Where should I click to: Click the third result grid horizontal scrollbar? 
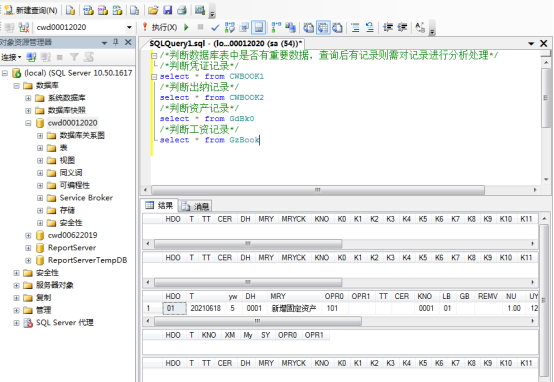tap(258, 321)
